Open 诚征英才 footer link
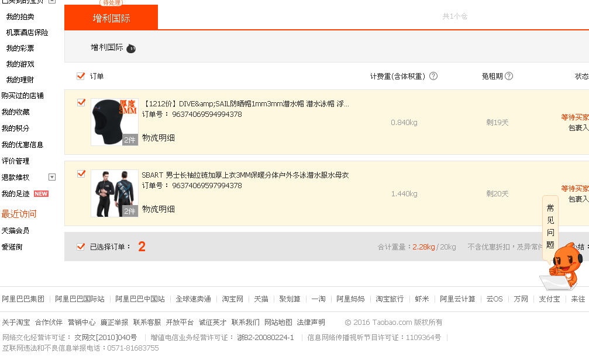Viewport: 589px width, 364px height. click(212, 323)
